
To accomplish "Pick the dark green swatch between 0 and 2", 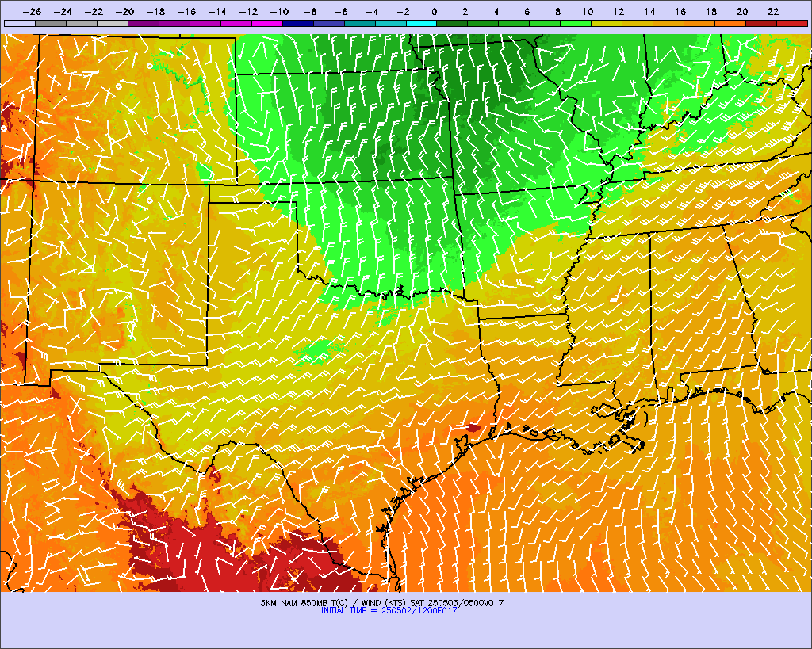I will [452, 23].
